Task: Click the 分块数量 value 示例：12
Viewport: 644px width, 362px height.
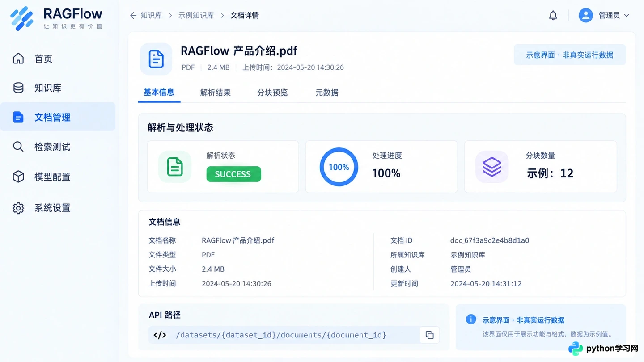Action: coord(550,173)
